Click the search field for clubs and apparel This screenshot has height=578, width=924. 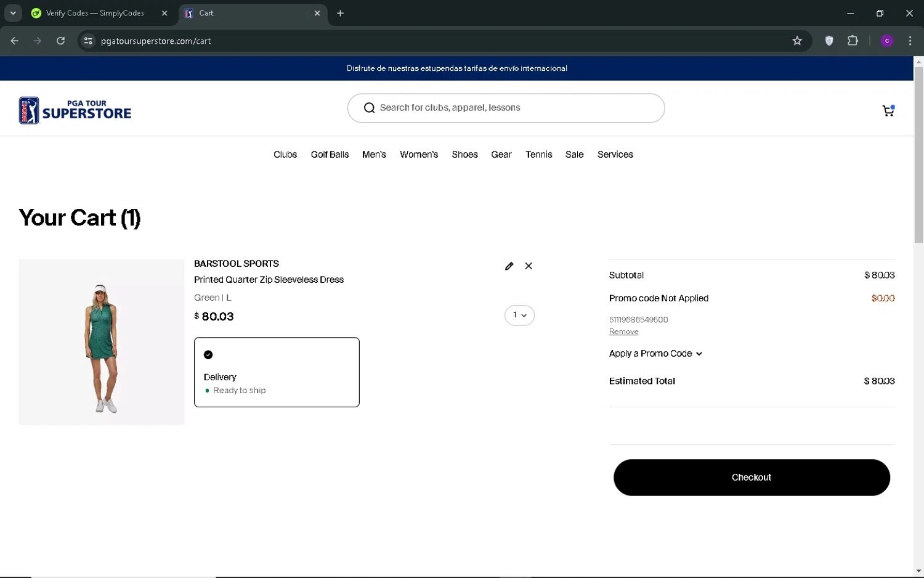click(506, 108)
